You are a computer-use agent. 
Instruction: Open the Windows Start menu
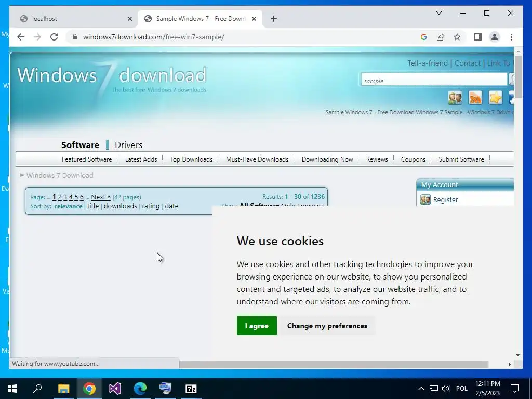tap(12, 389)
